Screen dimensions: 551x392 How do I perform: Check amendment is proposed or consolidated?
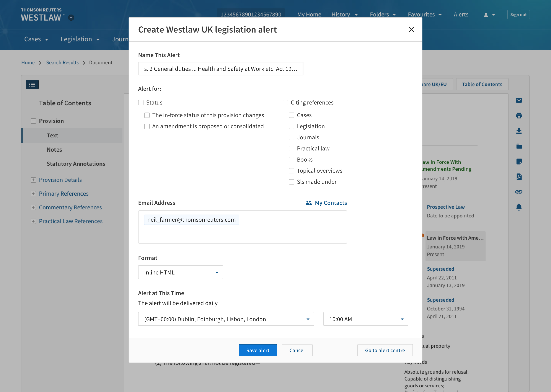click(x=147, y=126)
